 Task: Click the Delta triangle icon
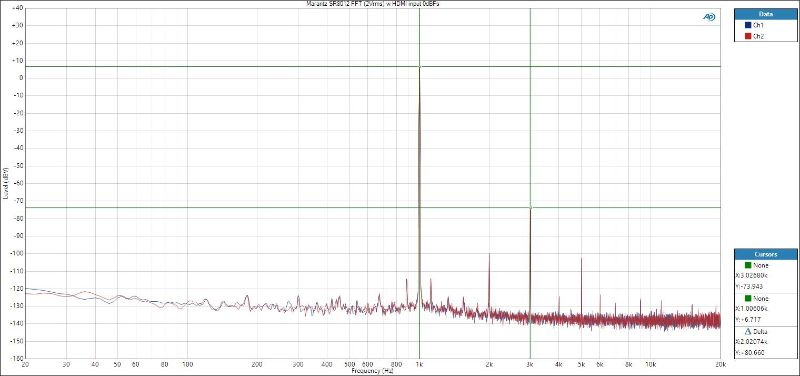pos(748,332)
